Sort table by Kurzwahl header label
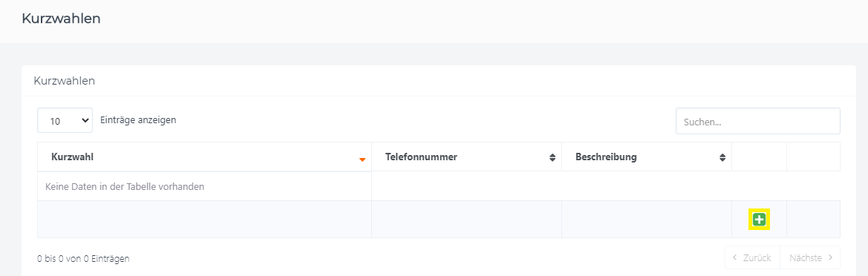This screenshot has height=276, width=868. tap(73, 157)
